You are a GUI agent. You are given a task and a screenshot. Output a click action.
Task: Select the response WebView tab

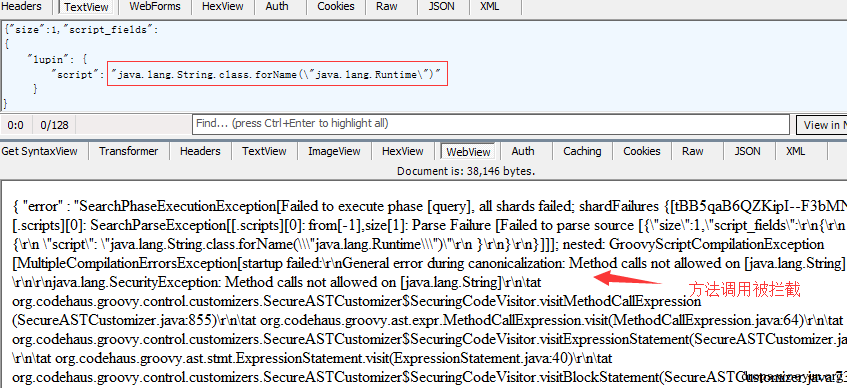pos(468,152)
